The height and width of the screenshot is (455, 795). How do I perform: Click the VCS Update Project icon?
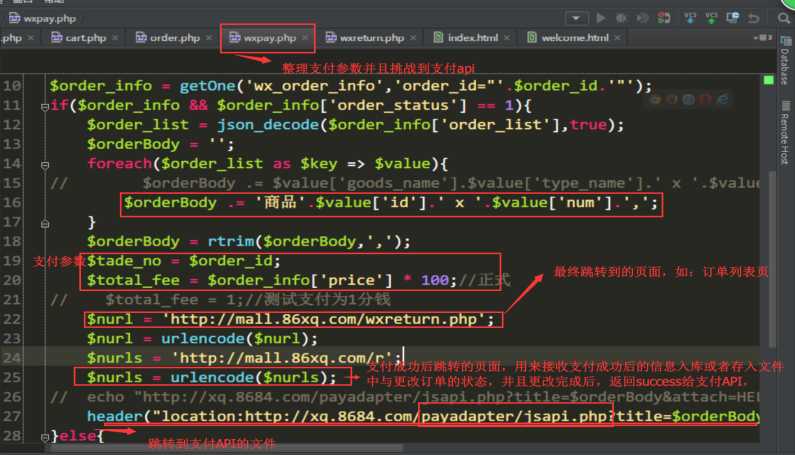coord(690,18)
